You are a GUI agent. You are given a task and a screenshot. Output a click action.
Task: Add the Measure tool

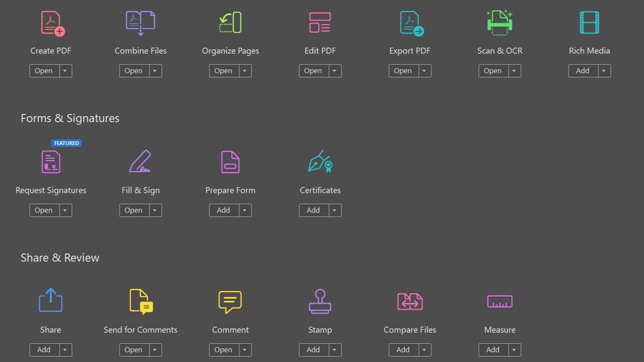tap(493, 350)
